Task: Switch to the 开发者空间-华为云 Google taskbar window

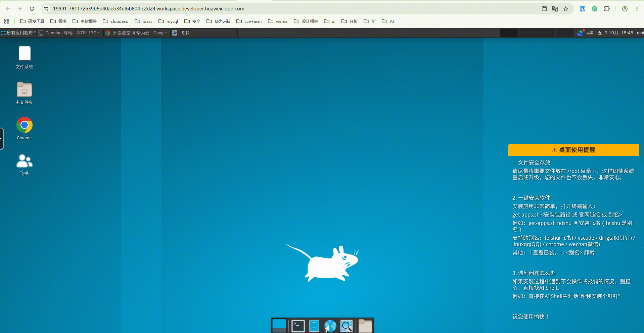Action: (x=137, y=33)
